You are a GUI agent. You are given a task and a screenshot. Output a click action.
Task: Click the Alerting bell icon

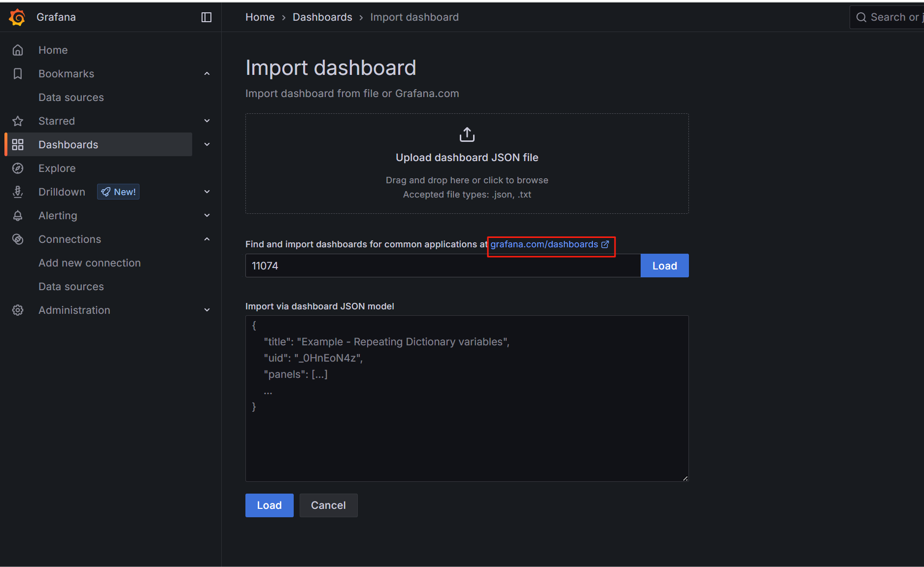tap(18, 215)
